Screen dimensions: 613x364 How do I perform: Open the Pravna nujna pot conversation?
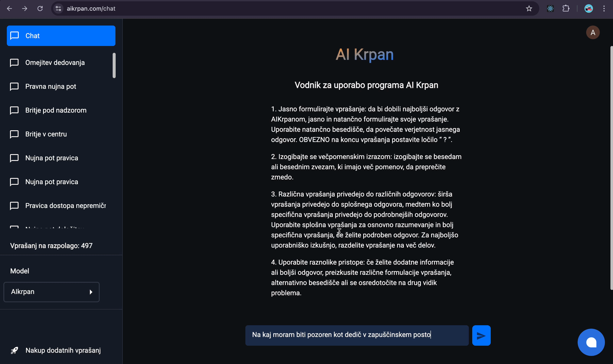[x=50, y=86]
